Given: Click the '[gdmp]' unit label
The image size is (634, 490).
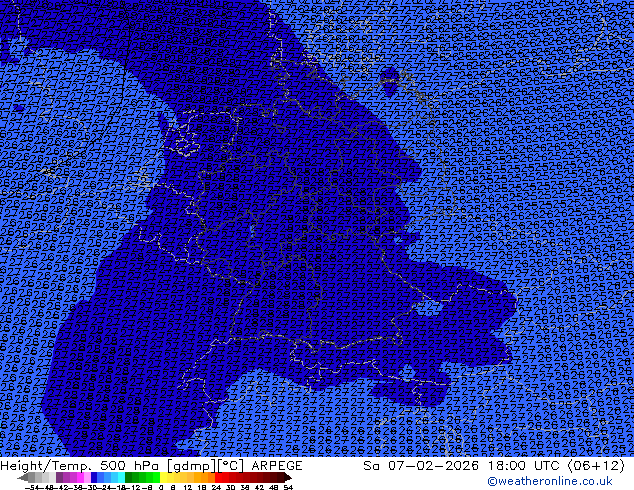Looking at the screenshot, I should click(x=192, y=466).
